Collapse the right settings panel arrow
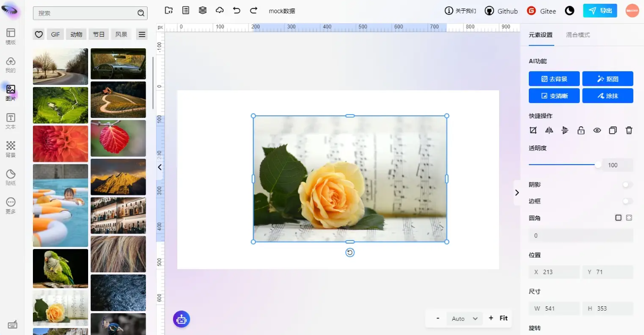Screen dimensions: 644x335 click(x=517, y=193)
